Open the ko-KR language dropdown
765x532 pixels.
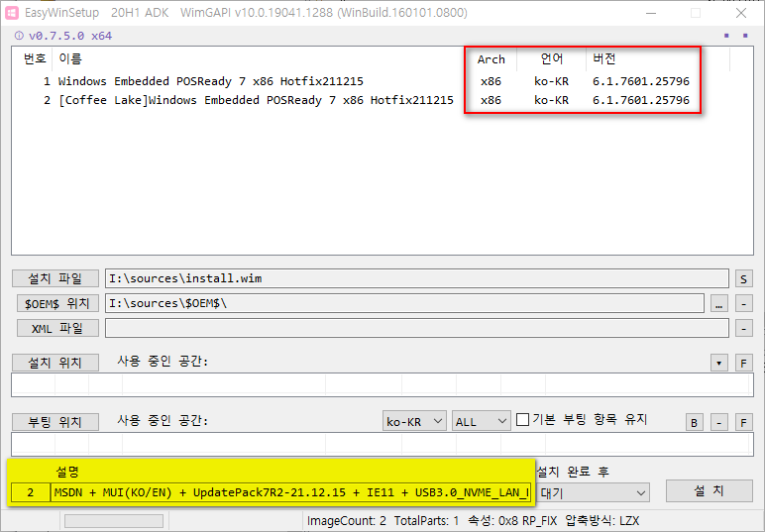(414, 421)
